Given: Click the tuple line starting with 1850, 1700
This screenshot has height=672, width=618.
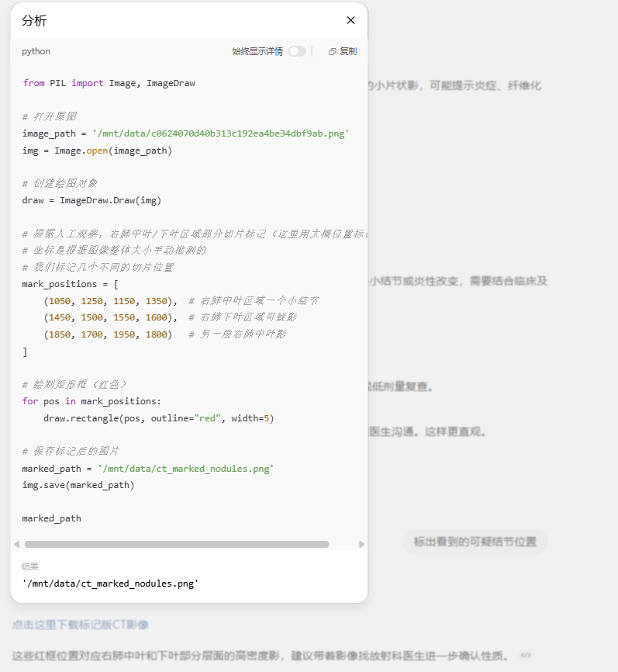Looking at the screenshot, I should 165,334.
